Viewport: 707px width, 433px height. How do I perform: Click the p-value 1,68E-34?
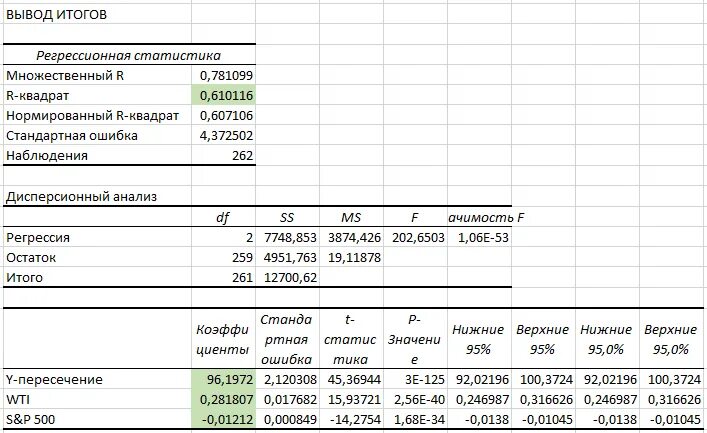419,419
